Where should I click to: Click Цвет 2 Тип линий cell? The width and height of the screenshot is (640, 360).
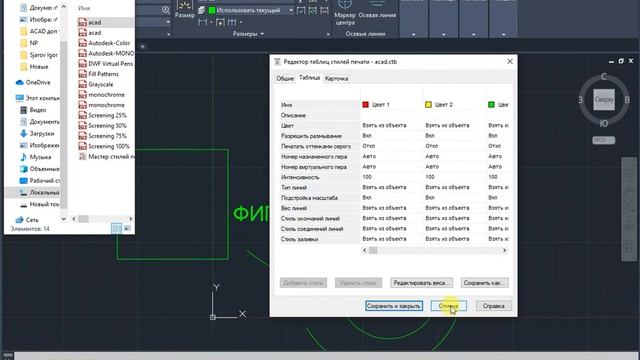(455, 187)
